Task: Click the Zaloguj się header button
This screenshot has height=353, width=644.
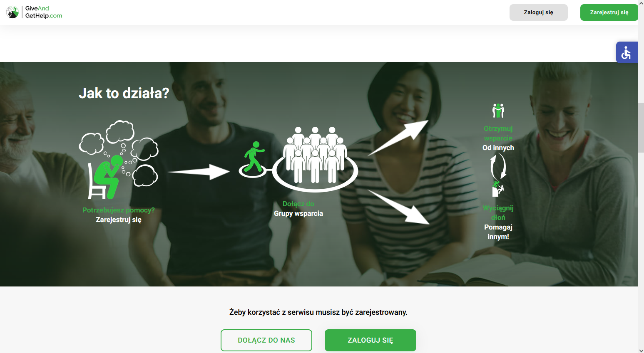Action: [539, 12]
